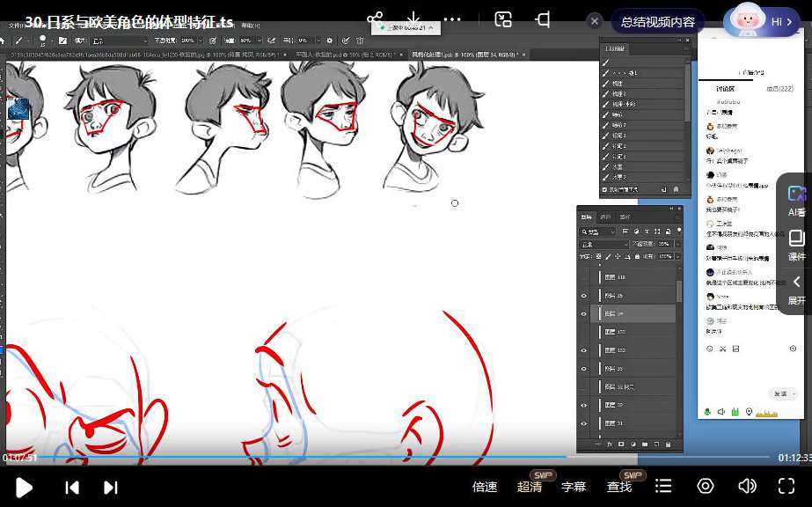812x507 pixels.
Task: Go to the previous video
Action: (x=72, y=487)
